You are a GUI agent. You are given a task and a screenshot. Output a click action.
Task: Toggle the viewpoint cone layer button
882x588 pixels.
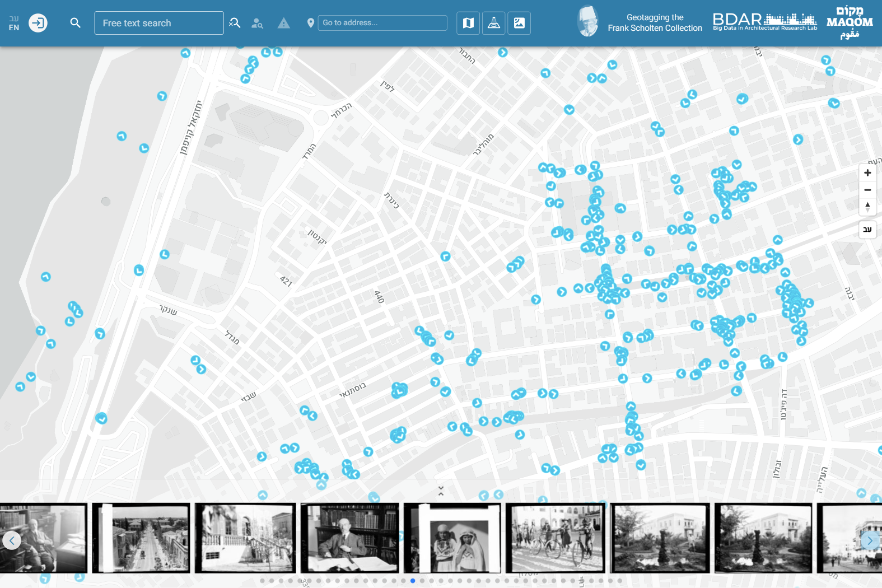(x=494, y=23)
